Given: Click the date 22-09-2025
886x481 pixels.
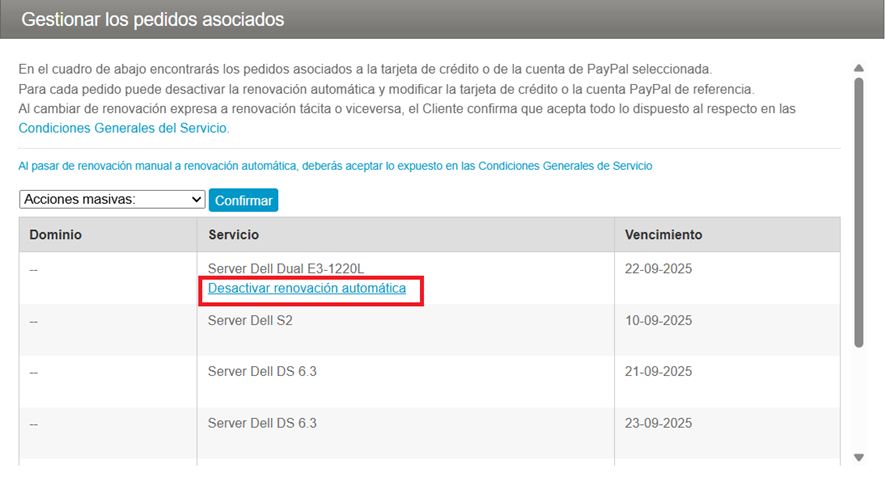Looking at the screenshot, I should pyautogui.click(x=658, y=268).
